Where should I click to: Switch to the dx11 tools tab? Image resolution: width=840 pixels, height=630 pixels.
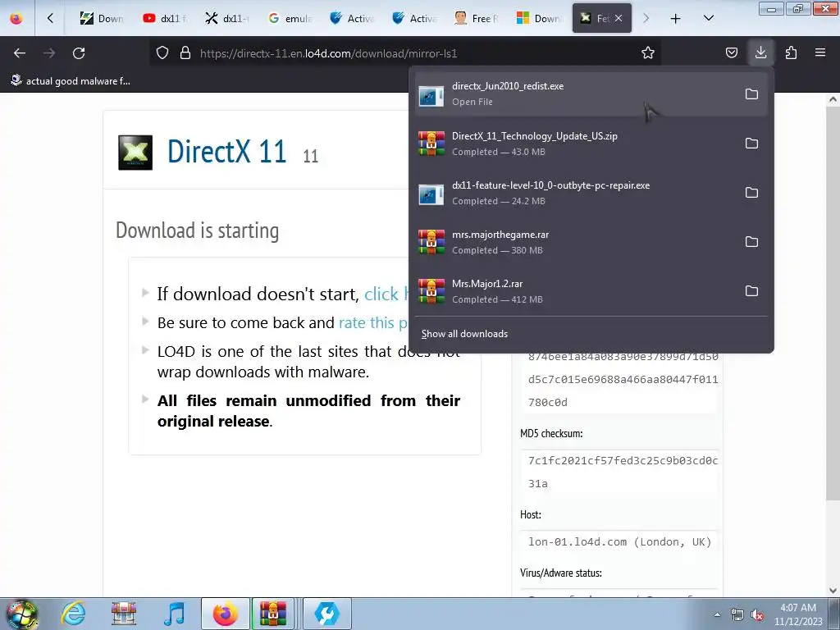227,19
